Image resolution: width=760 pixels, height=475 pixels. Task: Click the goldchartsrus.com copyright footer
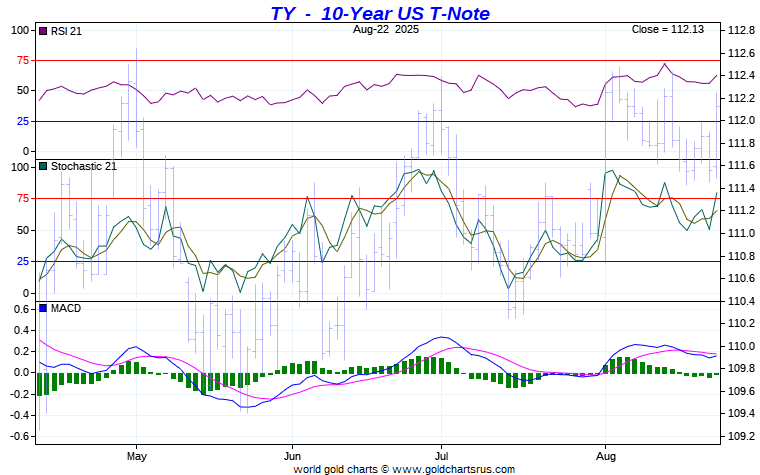pos(404,469)
